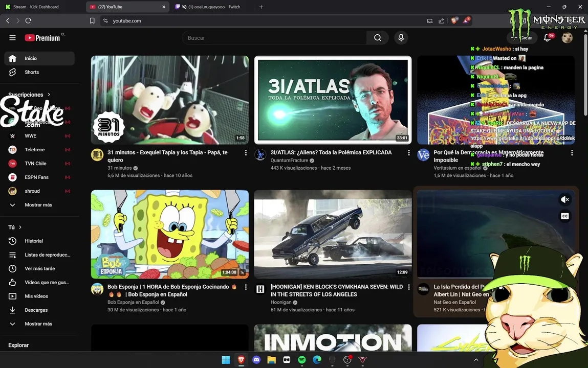Click the share icon in browser toolbar
The height and width of the screenshot is (368, 588).
pyautogui.click(x=441, y=20)
